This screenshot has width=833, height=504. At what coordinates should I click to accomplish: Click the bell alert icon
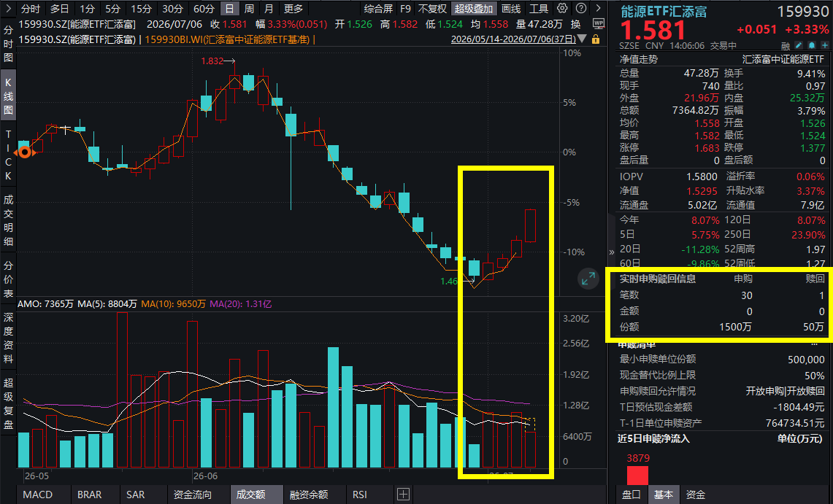click(812, 46)
